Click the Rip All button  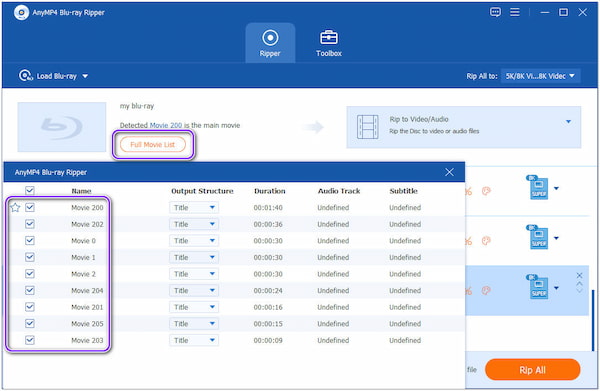pos(532,370)
